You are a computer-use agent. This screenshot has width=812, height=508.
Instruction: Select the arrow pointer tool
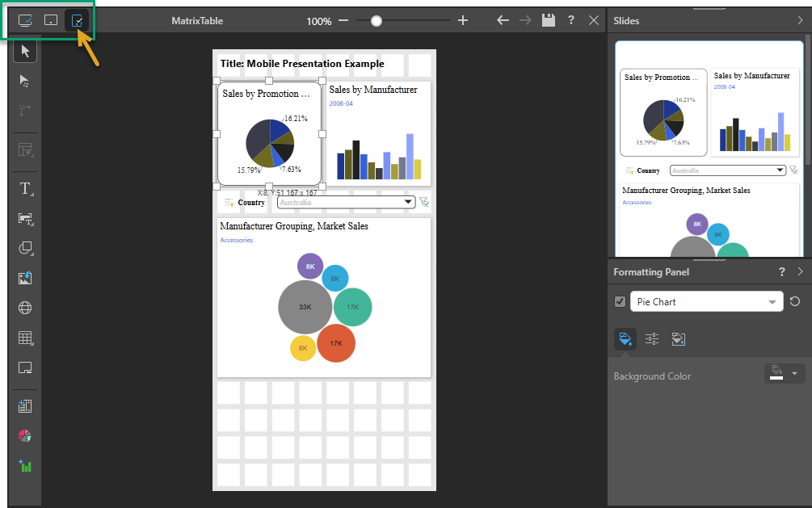(25, 52)
